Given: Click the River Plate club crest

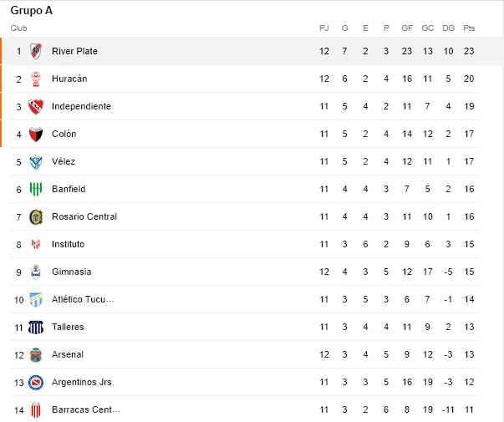Looking at the screenshot, I should pos(36,51).
